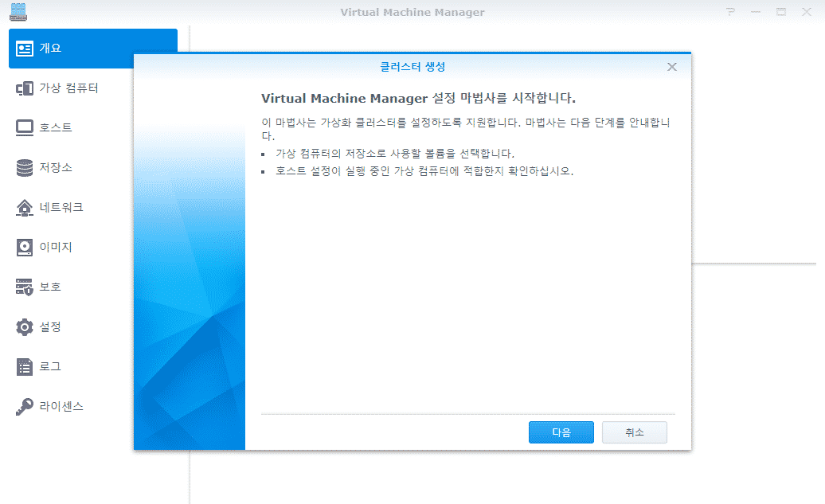Screen dimensions: 825x504
Task: Click the 보호 protection shield icon
Action: [24, 287]
